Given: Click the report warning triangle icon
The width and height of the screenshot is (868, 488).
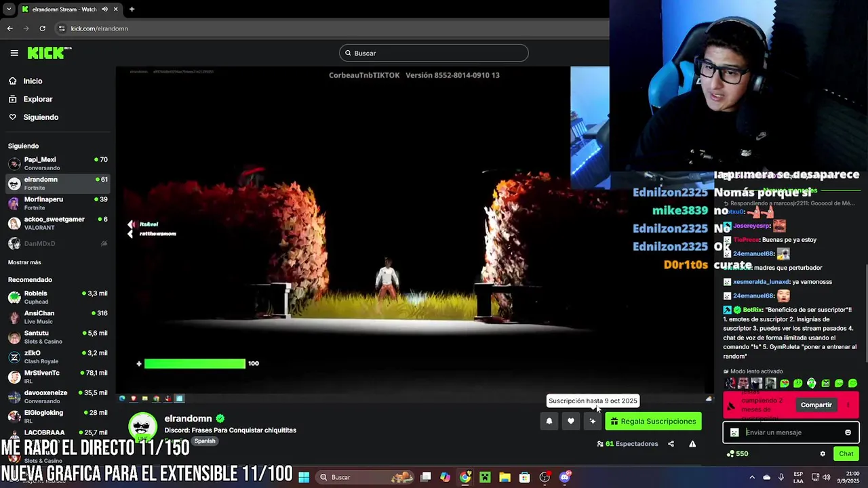Looking at the screenshot, I should [692, 444].
